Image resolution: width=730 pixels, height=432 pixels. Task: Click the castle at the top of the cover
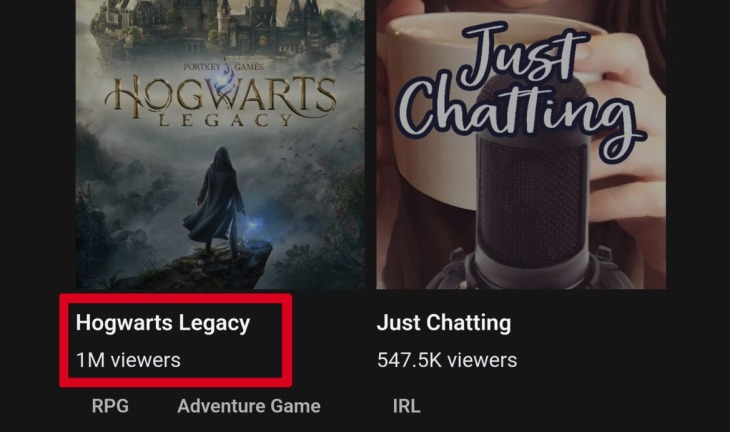coord(219,28)
